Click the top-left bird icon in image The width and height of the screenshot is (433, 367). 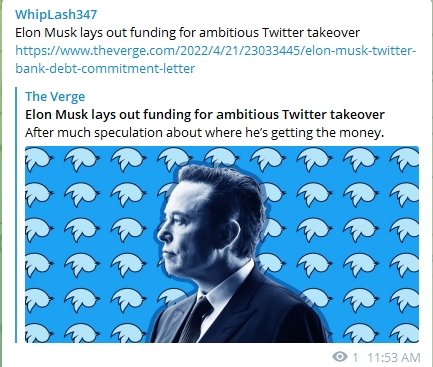click(x=39, y=159)
